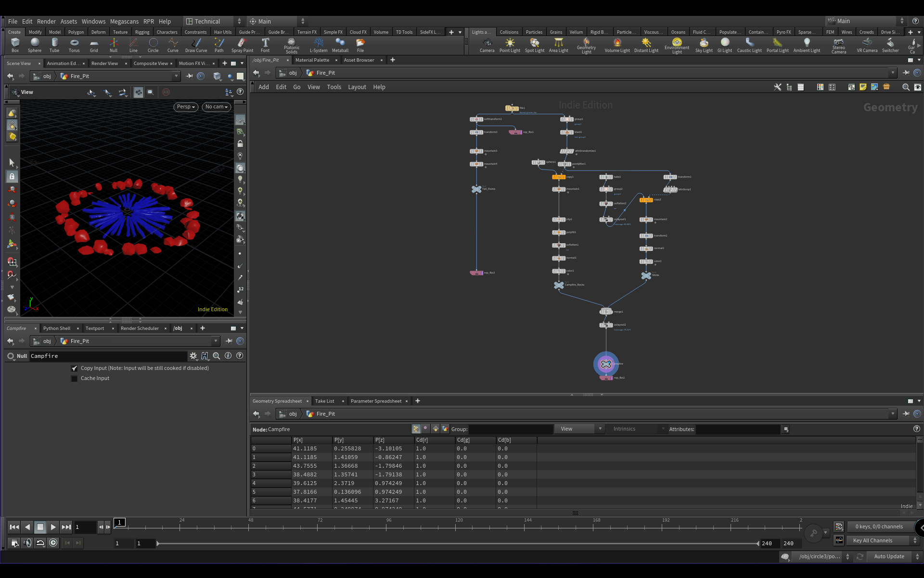The height and width of the screenshot is (578, 924).
Task: Create a Sky Light
Action: (704, 45)
